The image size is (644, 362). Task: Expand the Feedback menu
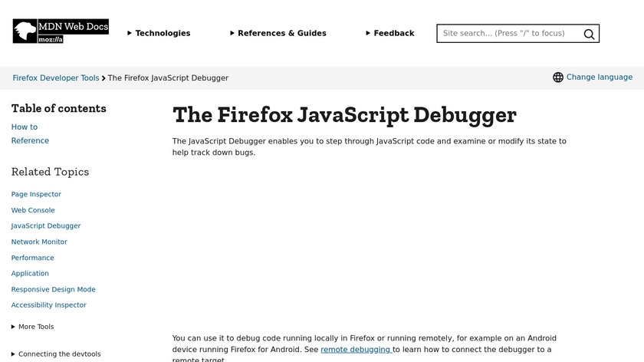pyautogui.click(x=389, y=33)
